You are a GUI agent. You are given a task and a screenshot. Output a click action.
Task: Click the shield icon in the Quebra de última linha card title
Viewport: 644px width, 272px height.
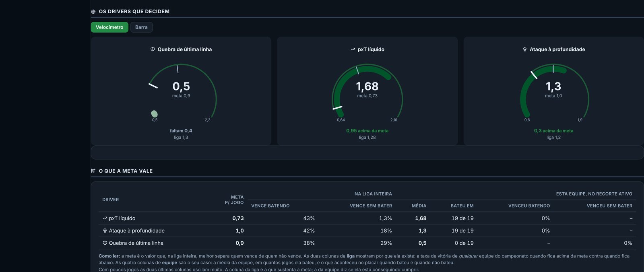153,49
